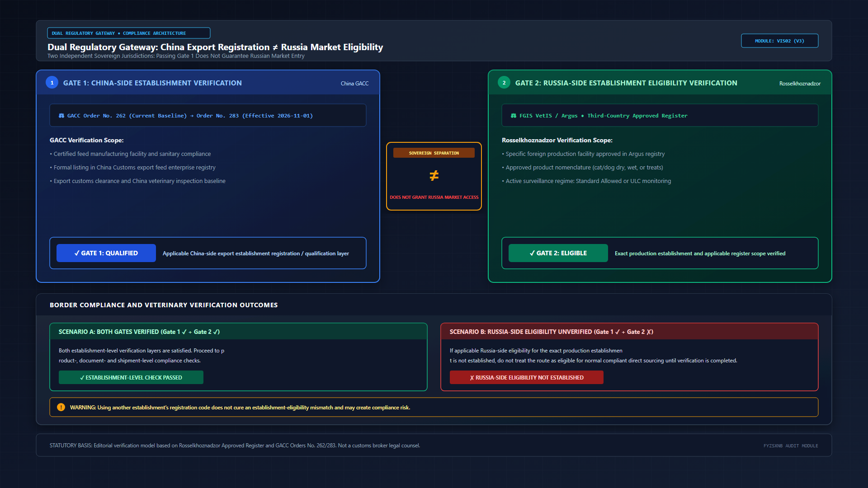Screen dimensions: 868x488
Task: Click 'Certified feed manufacturing facility' bullet
Action: pyautogui.click(x=130, y=154)
